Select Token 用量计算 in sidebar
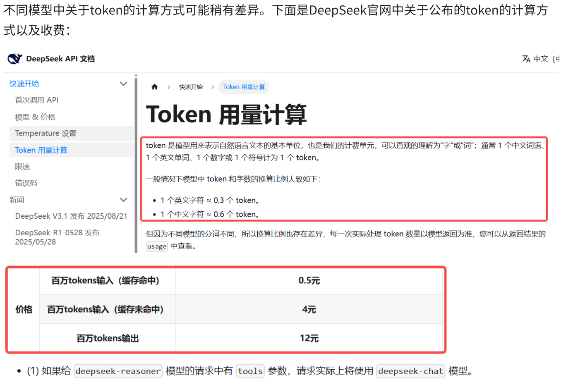Image resolution: width=561 pixels, height=392 pixels. pyautogui.click(x=71, y=150)
